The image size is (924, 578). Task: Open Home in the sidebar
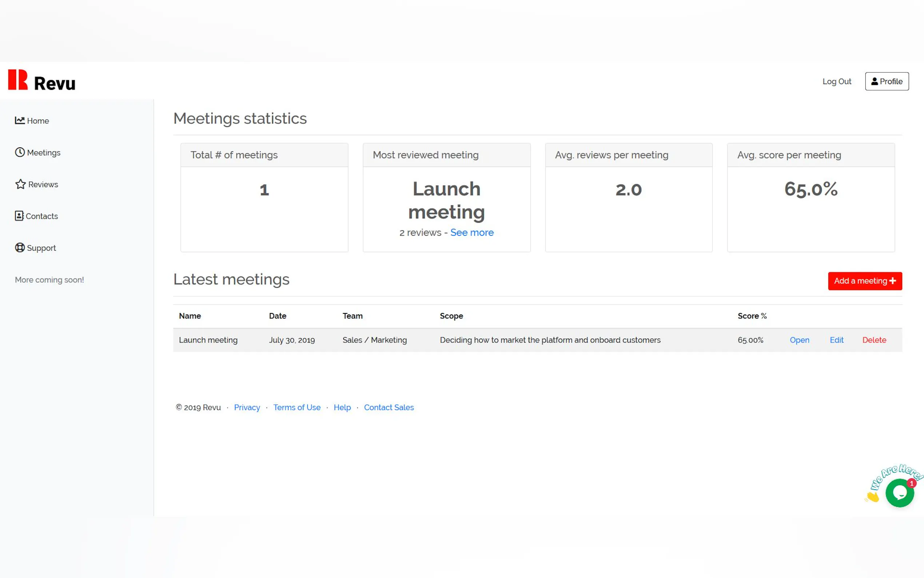(x=32, y=121)
